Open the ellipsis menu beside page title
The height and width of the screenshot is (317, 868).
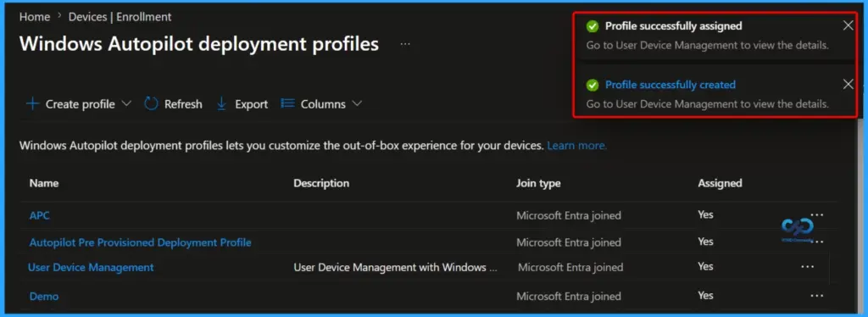(x=405, y=44)
